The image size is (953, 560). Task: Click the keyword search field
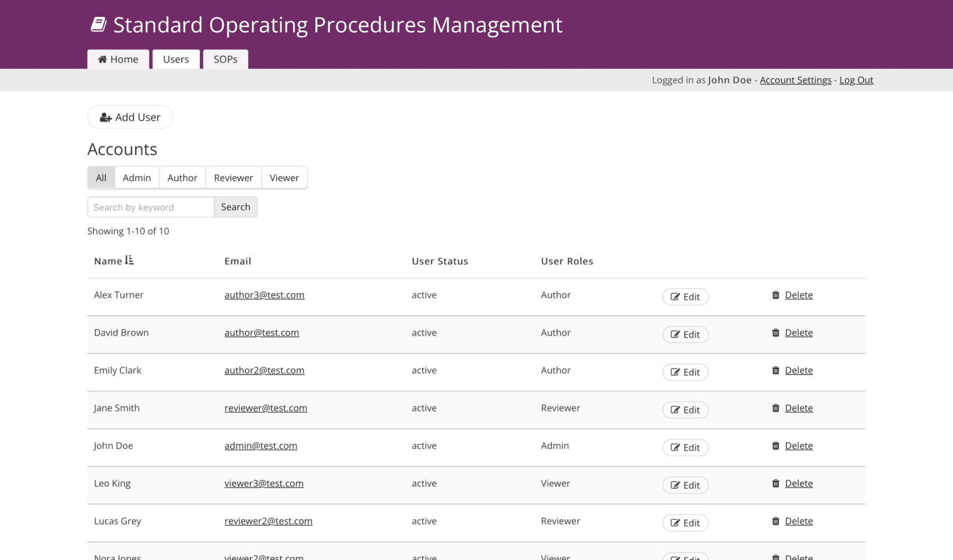[x=150, y=207]
